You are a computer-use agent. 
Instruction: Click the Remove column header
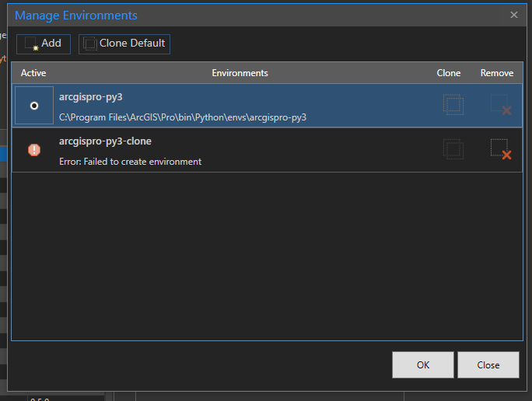point(497,73)
